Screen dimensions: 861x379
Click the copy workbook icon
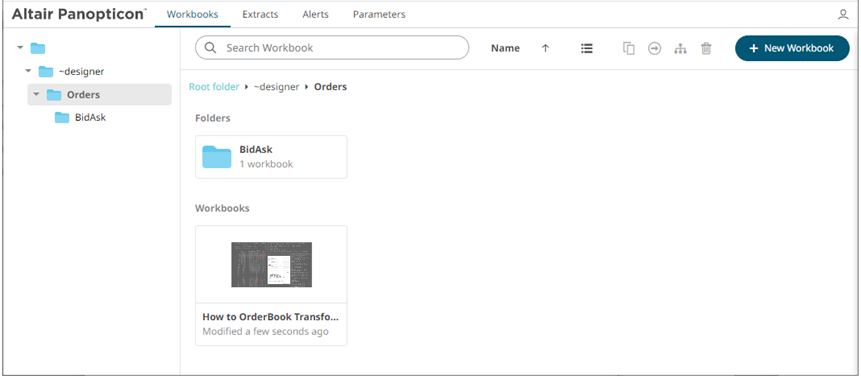point(629,48)
